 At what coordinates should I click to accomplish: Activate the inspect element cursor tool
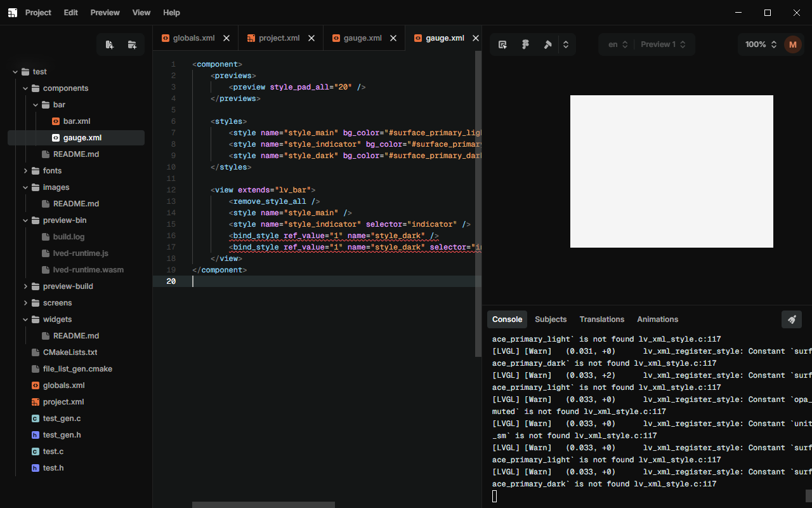coord(502,44)
